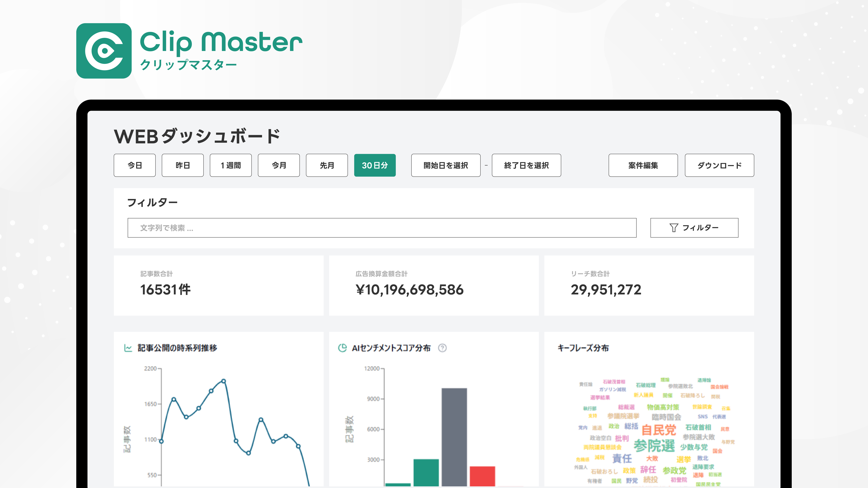868x488 pixels.
Task: Open the help question mark icon
Action: click(442, 348)
